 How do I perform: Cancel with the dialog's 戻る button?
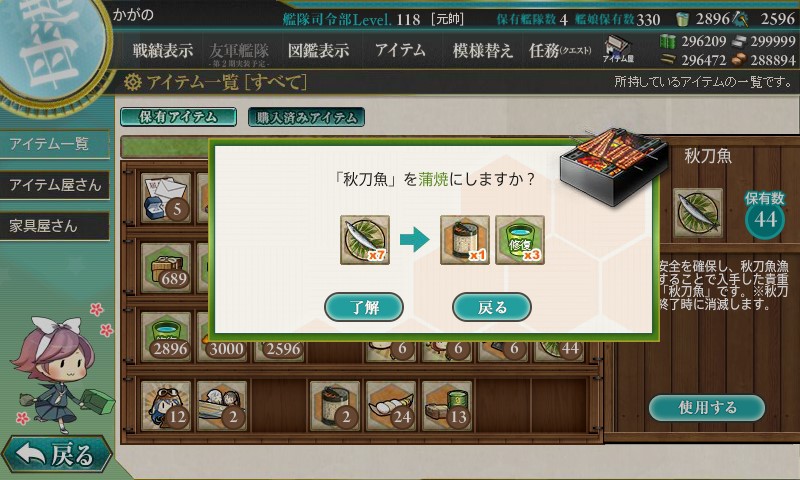(x=492, y=307)
